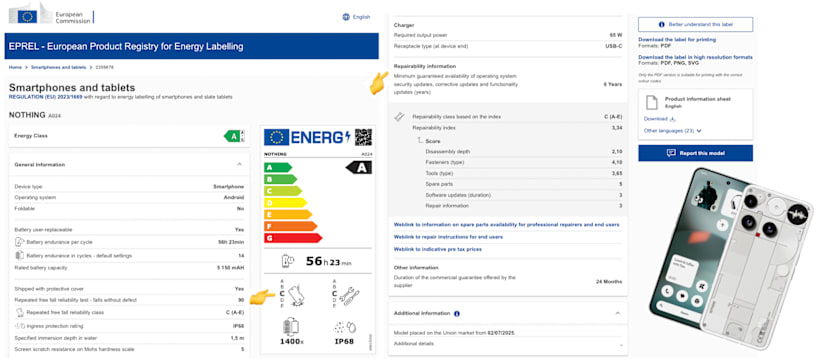Open the English language selector
Viewport: 829px width, 364px height.
(x=362, y=17)
